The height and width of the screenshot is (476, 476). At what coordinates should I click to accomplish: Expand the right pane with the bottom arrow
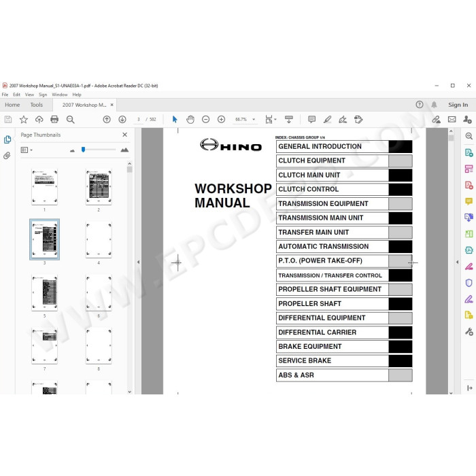click(469, 388)
